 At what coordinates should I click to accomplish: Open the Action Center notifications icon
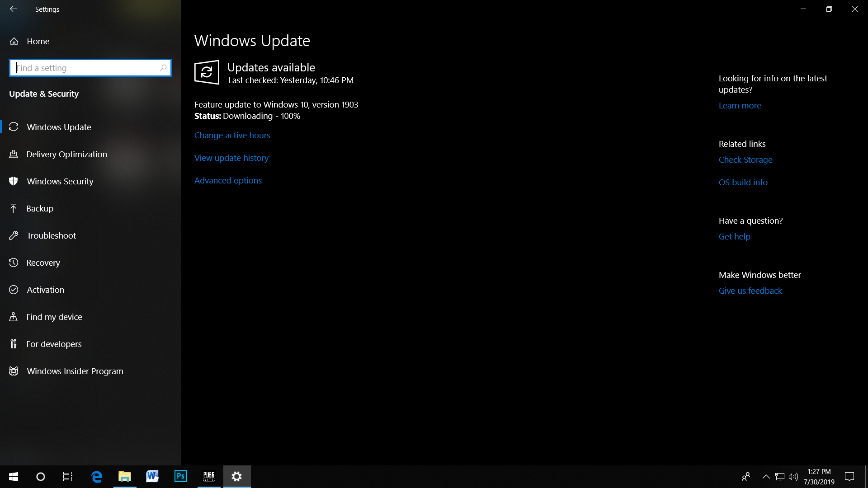pyautogui.click(x=849, y=477)
